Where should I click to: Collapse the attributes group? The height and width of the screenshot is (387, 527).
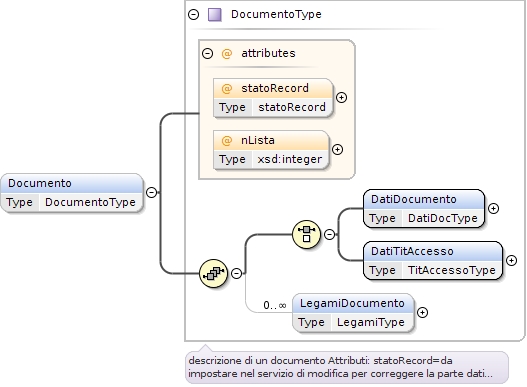(x=207, y=53)
